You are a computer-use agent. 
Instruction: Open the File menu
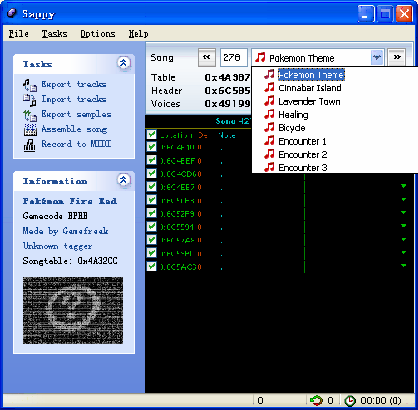point(19,34)
